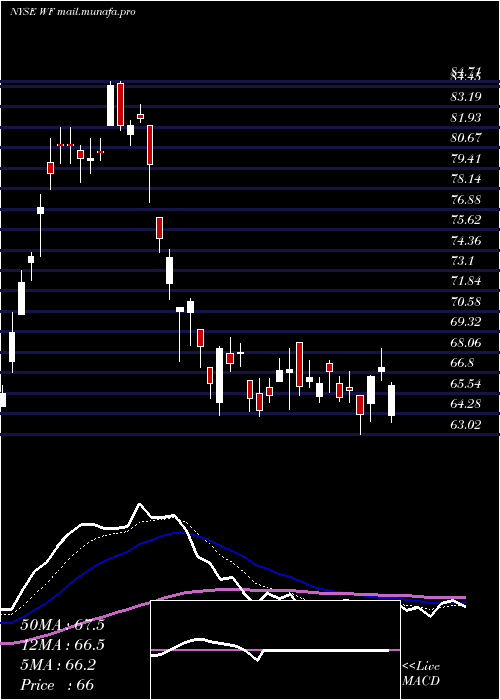Click the last white candlestick on the right
This screenshot has height=700, width=500.
392,400
